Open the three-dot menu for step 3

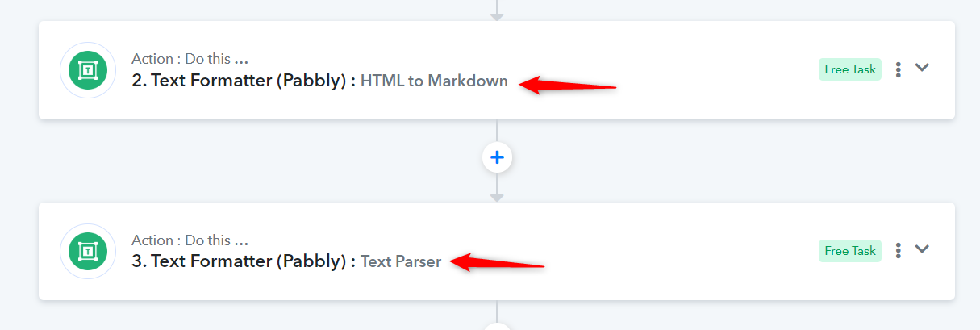point(898,251)
